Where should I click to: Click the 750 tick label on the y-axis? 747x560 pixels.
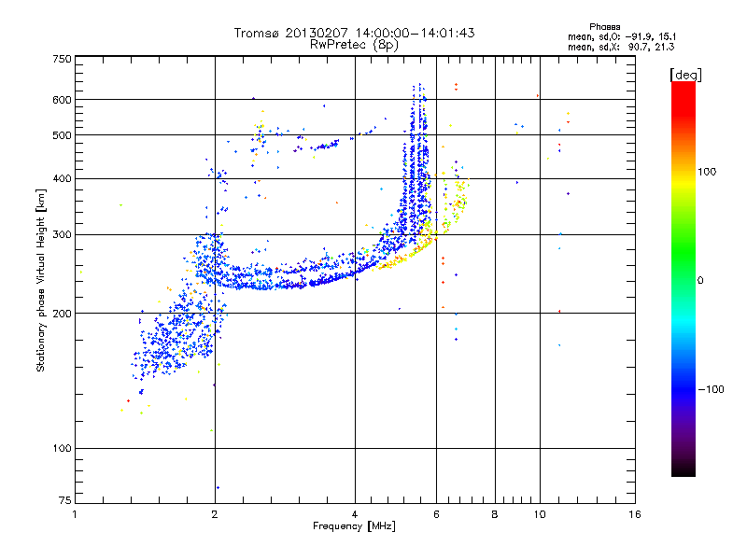point(62,59)
